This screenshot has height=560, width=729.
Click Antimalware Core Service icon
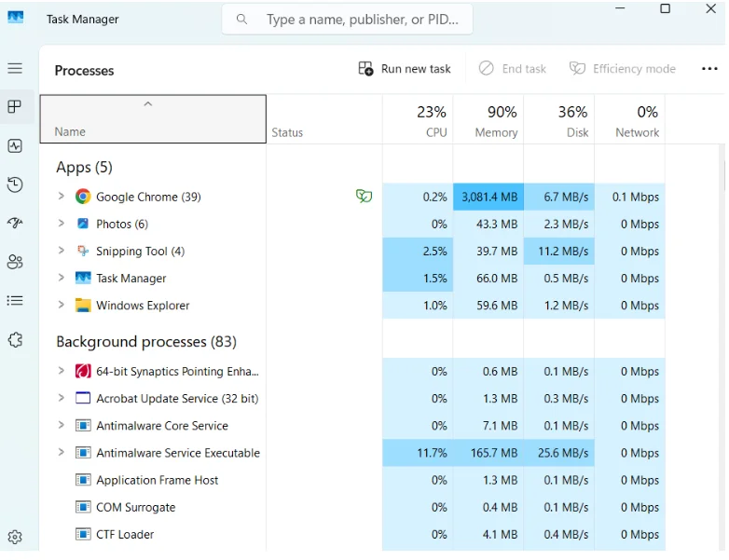point(83,426)
